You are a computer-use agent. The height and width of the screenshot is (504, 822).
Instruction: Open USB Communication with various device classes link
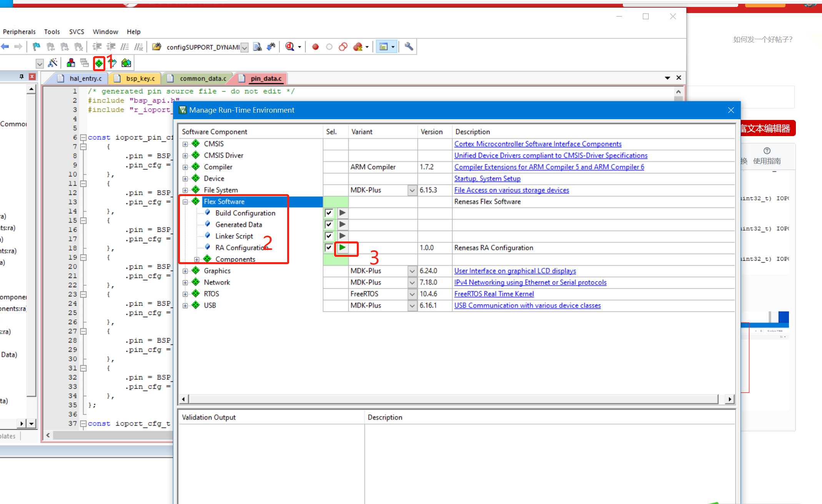pyautogui.click(x=527, y=305)
